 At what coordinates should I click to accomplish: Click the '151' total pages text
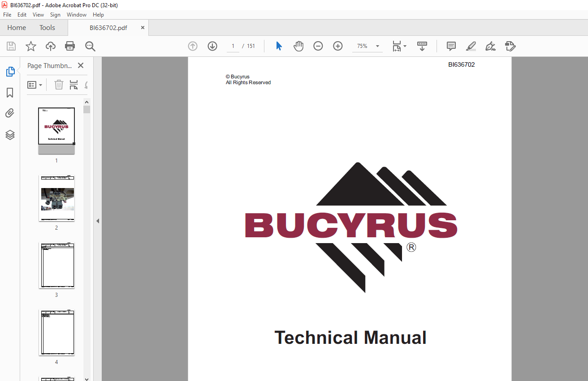click(251, 46)
